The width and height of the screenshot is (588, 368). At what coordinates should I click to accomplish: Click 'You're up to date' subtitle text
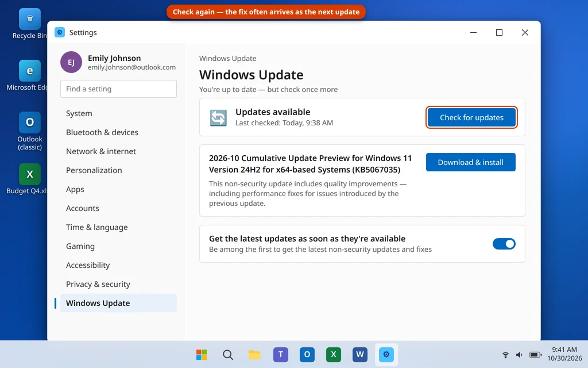269,89
